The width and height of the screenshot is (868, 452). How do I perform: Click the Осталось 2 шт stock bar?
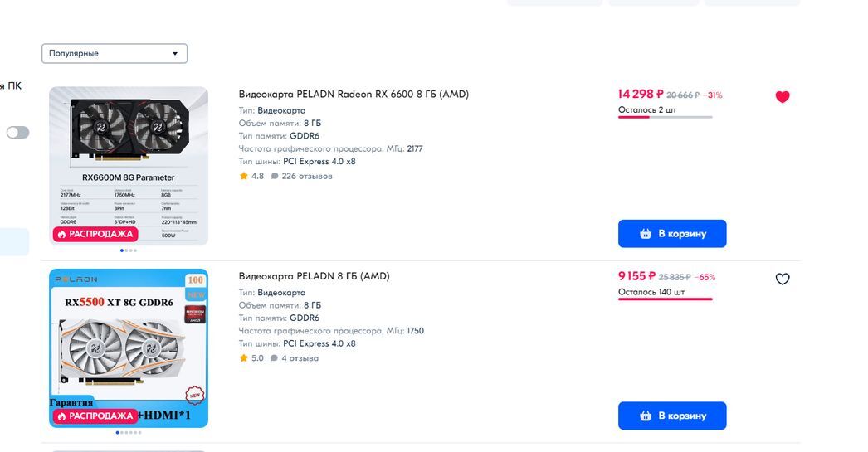(x=665, y=117)
